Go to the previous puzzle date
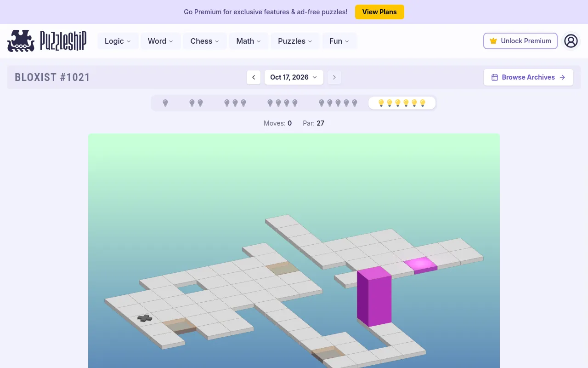 pyautogui.click(x=254, y=77)
